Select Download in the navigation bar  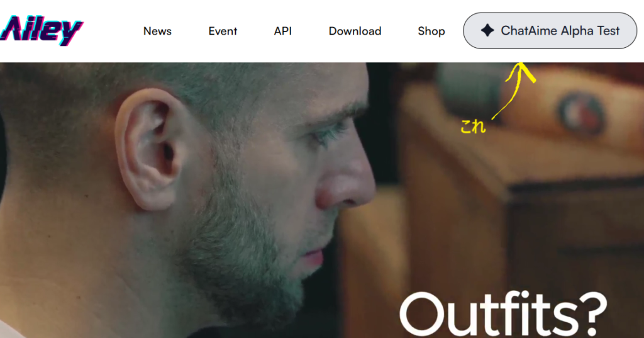point(355,31)
